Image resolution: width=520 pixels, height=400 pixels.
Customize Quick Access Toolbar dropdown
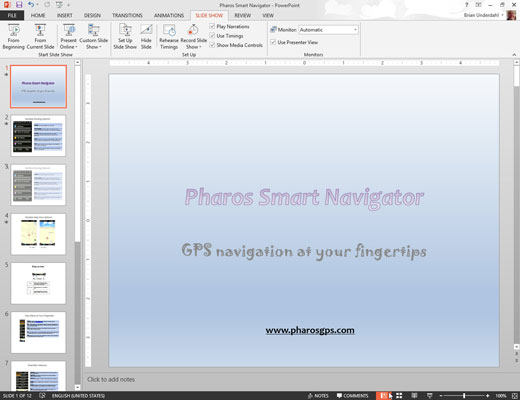tap(69, 5)
